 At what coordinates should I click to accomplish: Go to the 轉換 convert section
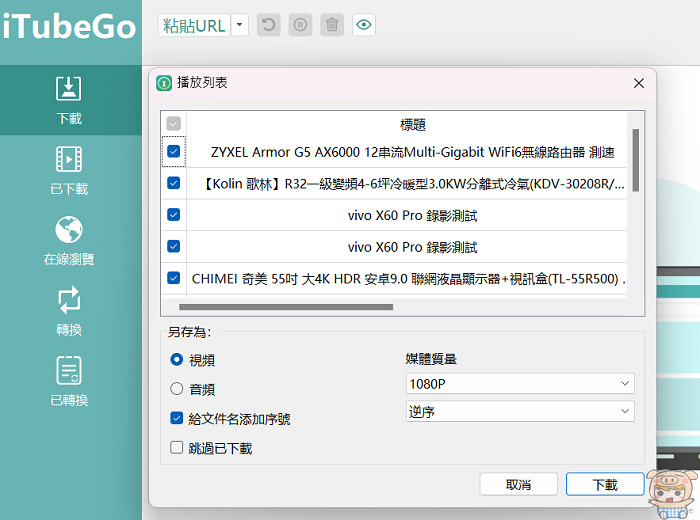pyautogui.click(x=69, y=311)
